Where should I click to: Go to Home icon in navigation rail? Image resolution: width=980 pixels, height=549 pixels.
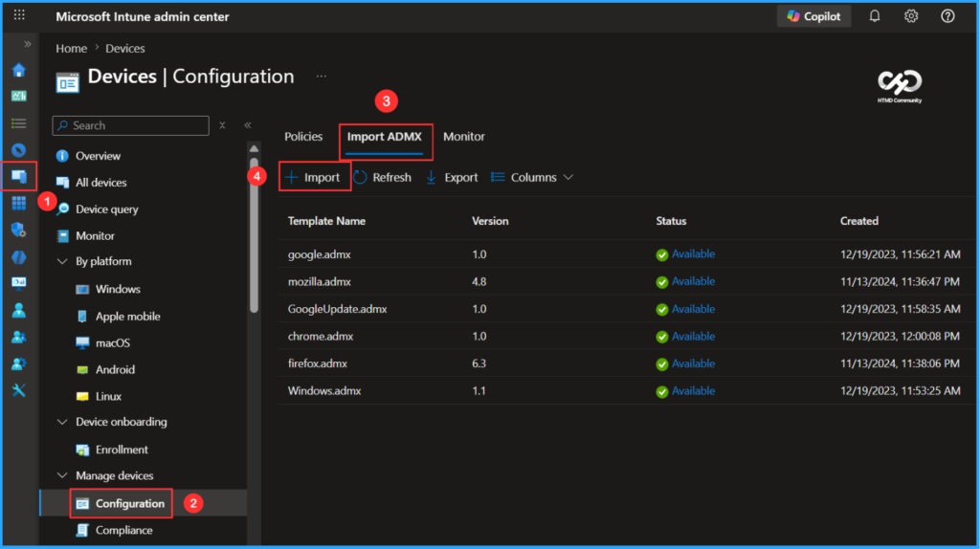(19, 70)
